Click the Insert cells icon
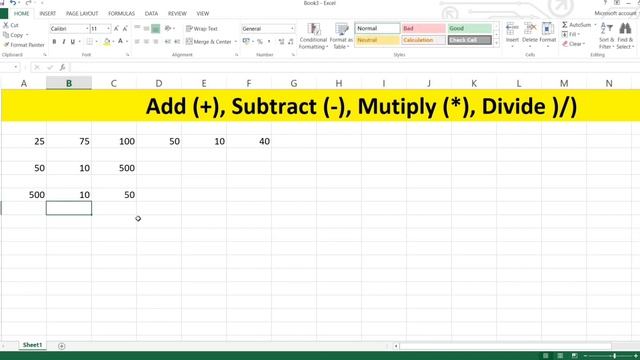The width and height of the screenshot is (640, 360). coord(512,29)
